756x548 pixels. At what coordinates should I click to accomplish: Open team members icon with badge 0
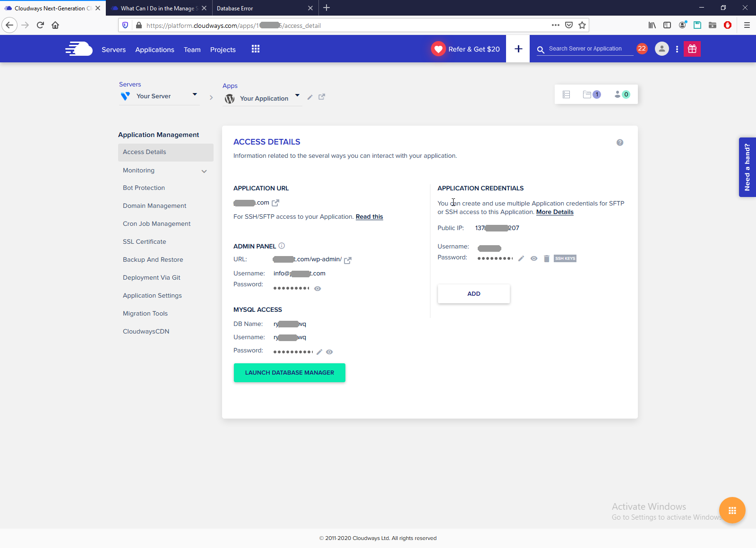(622, 94)
